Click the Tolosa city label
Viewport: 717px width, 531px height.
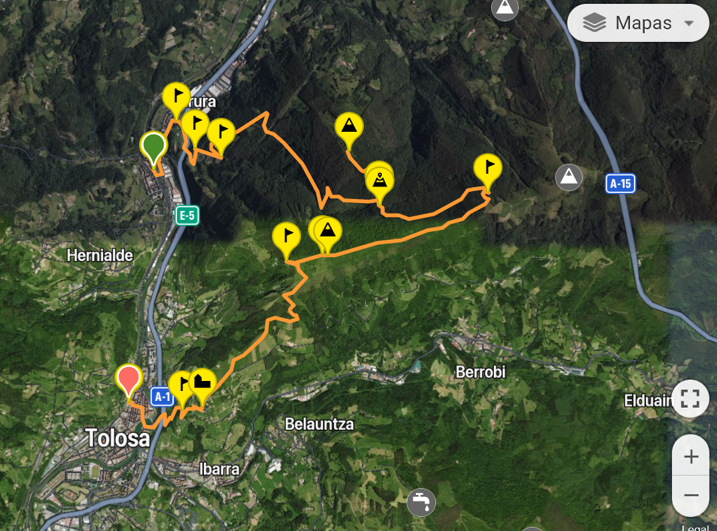(x=118, y=438)
